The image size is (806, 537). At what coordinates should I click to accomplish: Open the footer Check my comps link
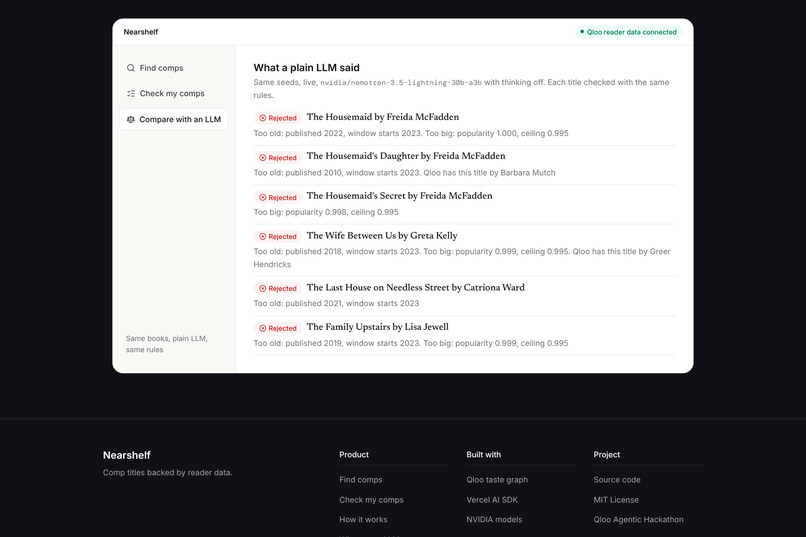tap(371, 499)
